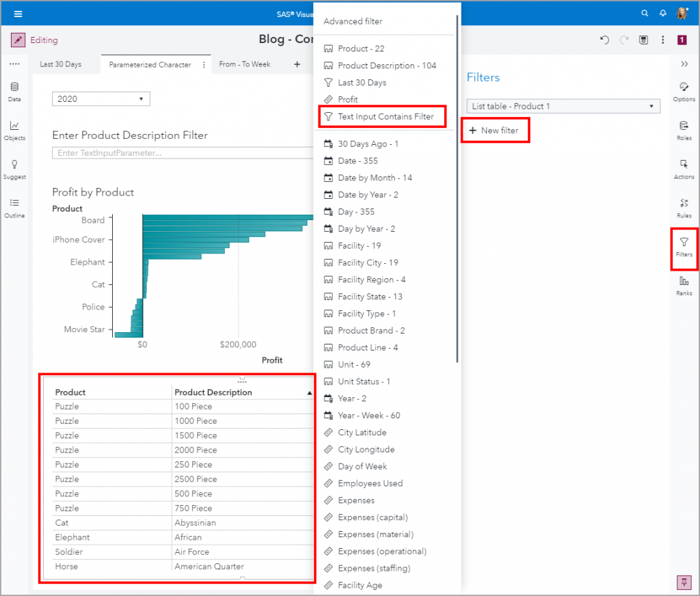Open the Actions pane
The height and width of the screenshot is (596, 700).
684,167
